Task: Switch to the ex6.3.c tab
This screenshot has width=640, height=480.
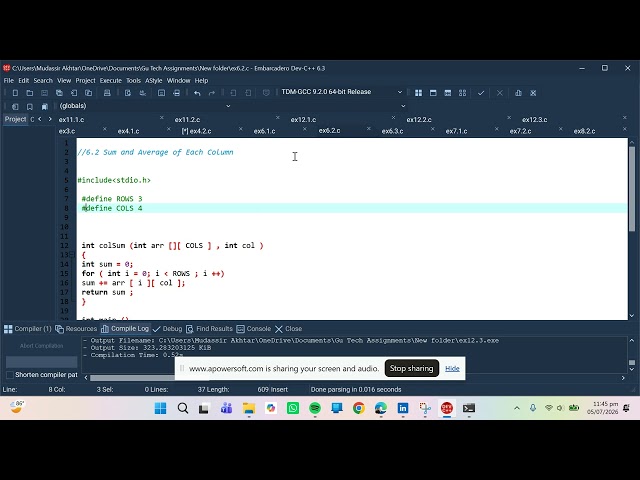Action: pyautogui.click(x=392, y=131)
